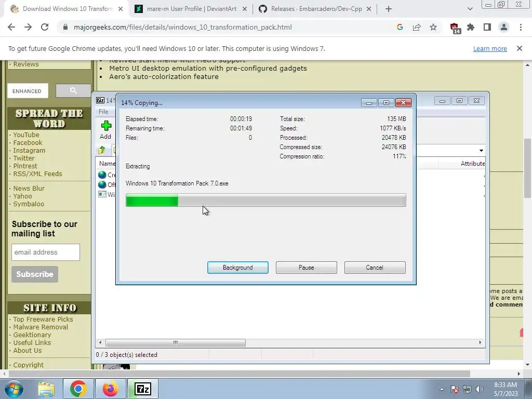Viewport: 532px width, 399px height.
Task: Switch to Download Windows 10 Transformation tab
Action: [x=66, y=9]
